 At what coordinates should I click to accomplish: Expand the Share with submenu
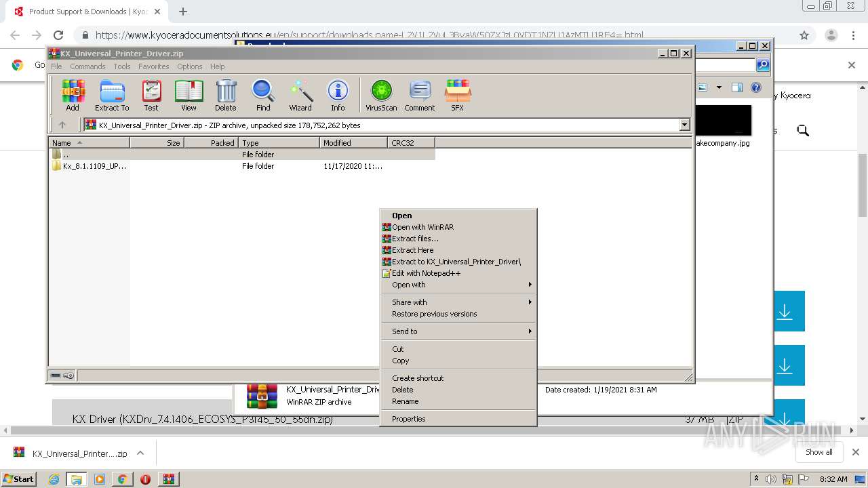click(458, 302)
